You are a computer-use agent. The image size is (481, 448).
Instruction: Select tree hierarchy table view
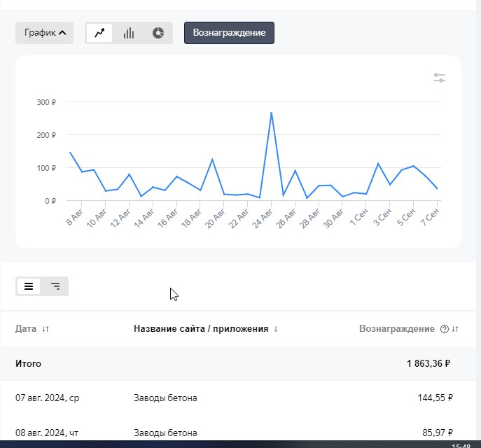tap(55, 286)
